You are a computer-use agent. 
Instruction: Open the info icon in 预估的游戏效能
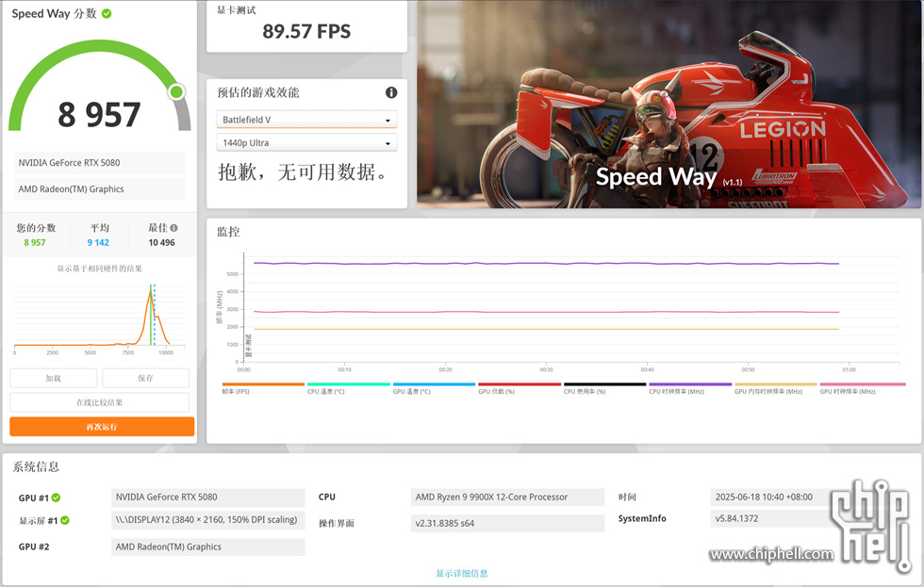(391, 92)
